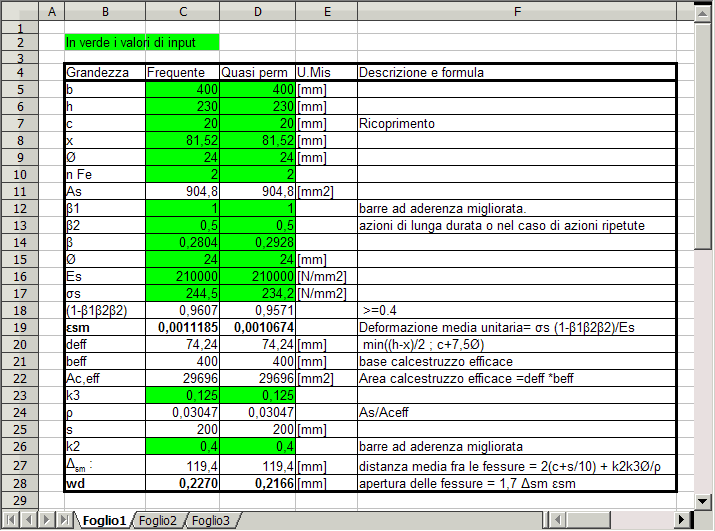Select row 19 header

click(20, 328)
